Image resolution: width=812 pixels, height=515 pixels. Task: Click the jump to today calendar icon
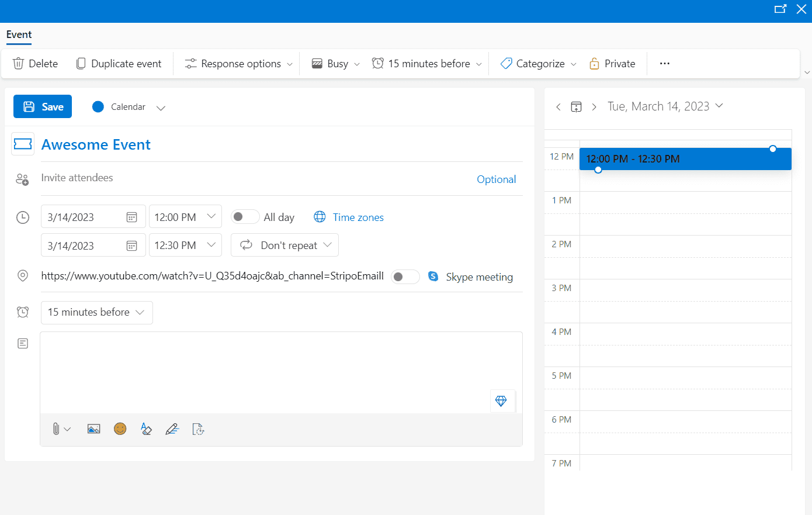tap(576, 106)
